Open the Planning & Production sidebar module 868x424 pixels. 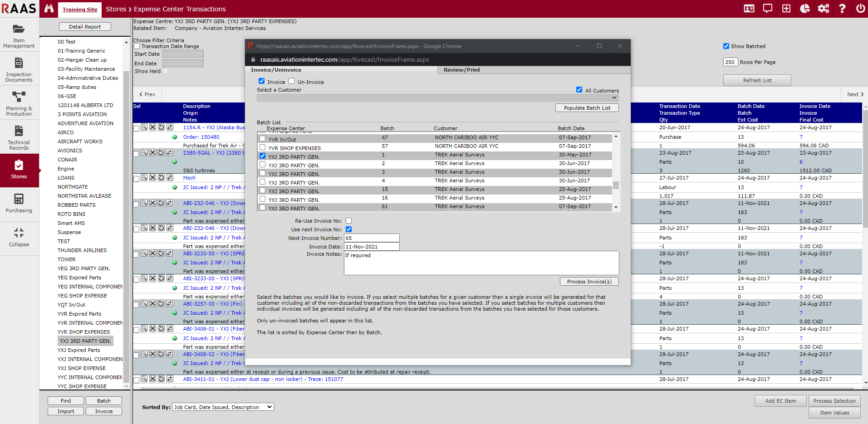pyautogui.click(x=19, y=103)
